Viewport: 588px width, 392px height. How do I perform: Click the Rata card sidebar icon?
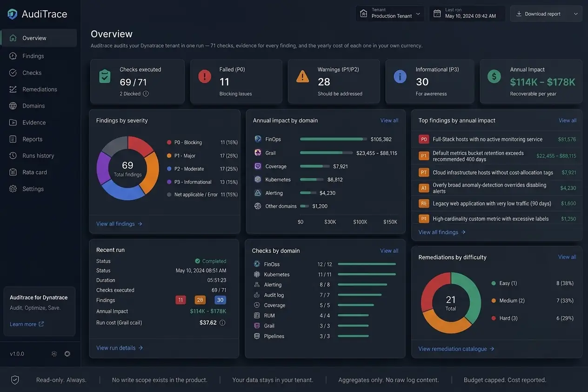(x=13, y=172)
